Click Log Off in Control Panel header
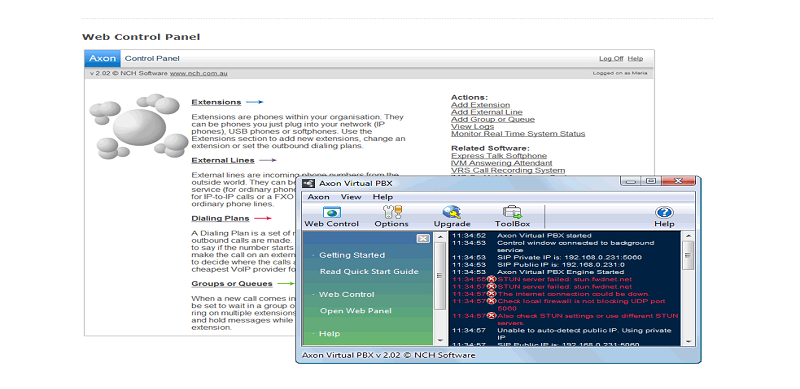Screen dimensions: 800x389 [611, 59]
